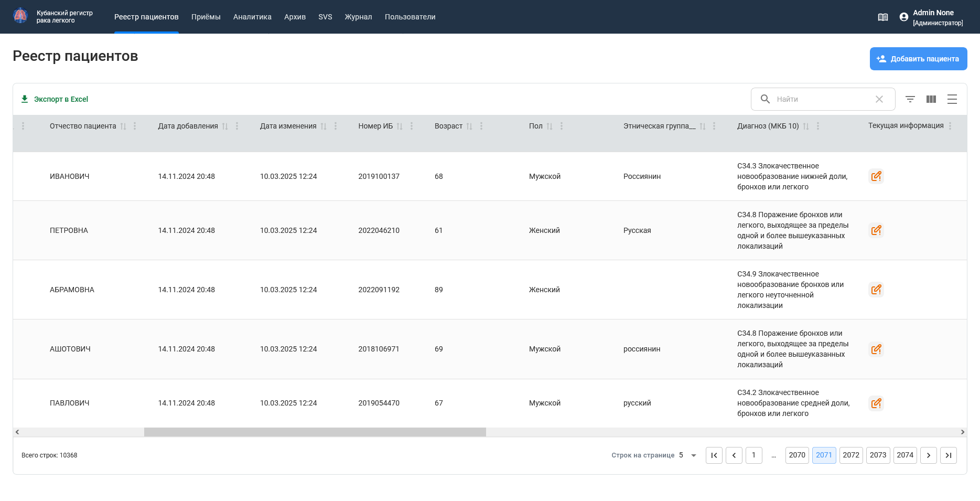The height and width of the screenshot is (501, 980).
Task: Click the scrollbar right arrow
Action: (962, 432)
